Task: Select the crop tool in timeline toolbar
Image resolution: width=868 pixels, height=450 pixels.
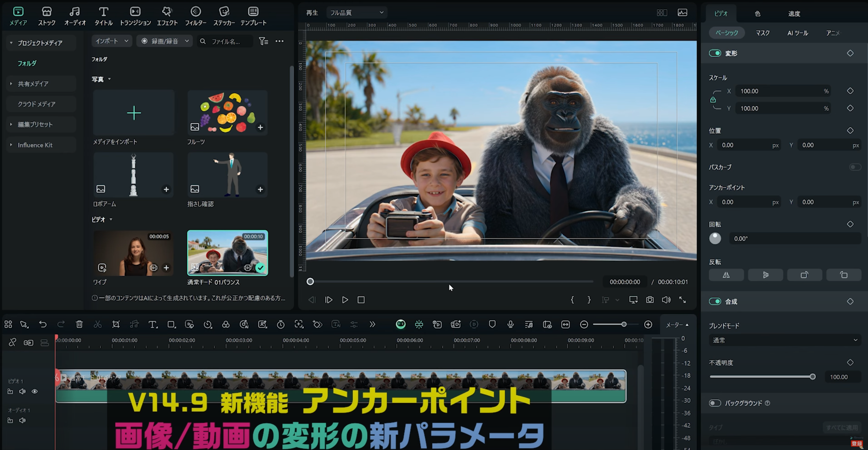Action: point(116,324)
